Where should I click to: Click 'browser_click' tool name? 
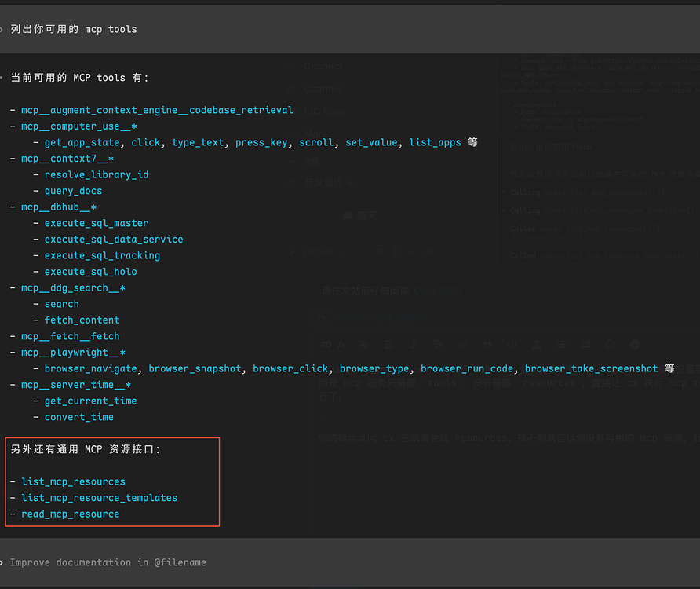290,368
